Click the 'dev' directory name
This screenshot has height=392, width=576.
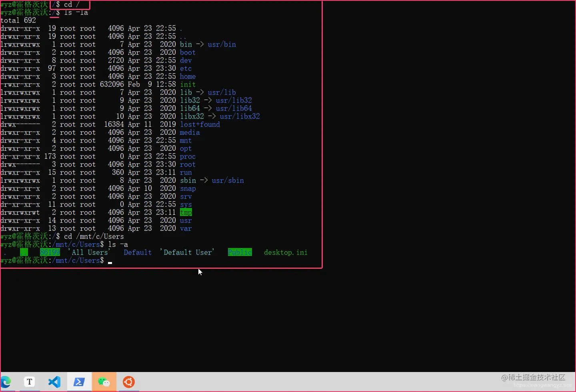click(x=186, y=60)
